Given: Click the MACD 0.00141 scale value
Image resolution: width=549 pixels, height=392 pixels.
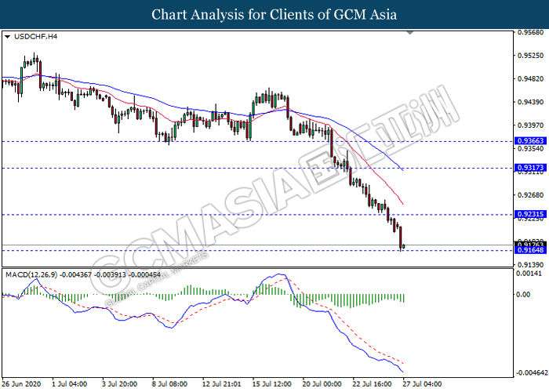Looking at the screenshot, I should coord(529,274).
